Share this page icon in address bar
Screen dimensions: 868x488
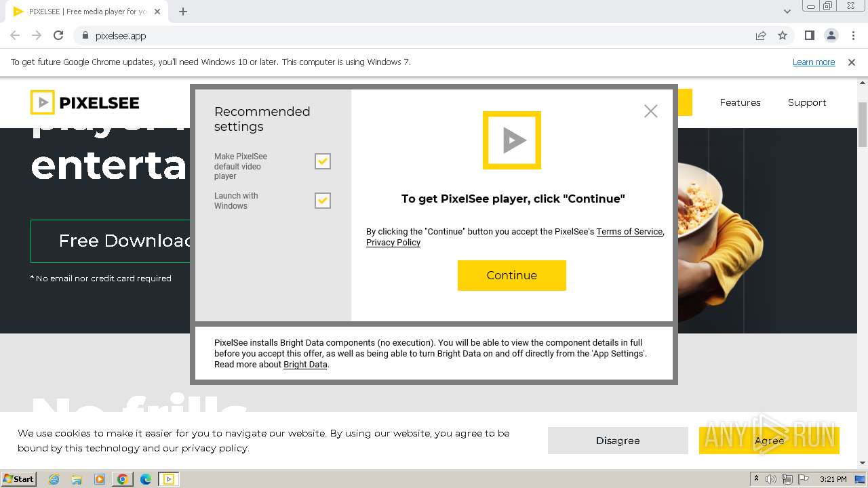(x=761, y=36)
